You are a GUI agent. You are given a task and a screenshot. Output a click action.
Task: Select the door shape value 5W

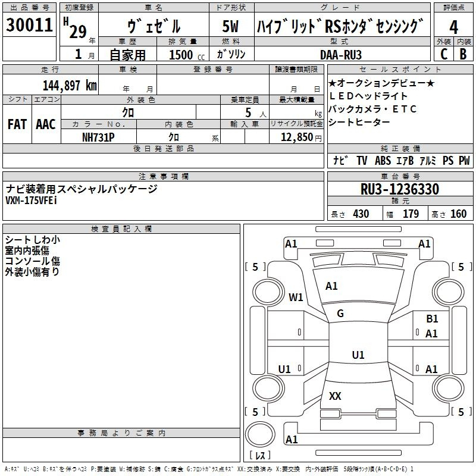click(x=230, y=26)
